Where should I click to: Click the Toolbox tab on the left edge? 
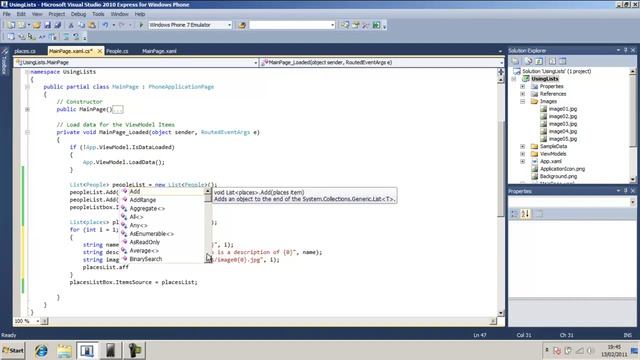point(4,61)
